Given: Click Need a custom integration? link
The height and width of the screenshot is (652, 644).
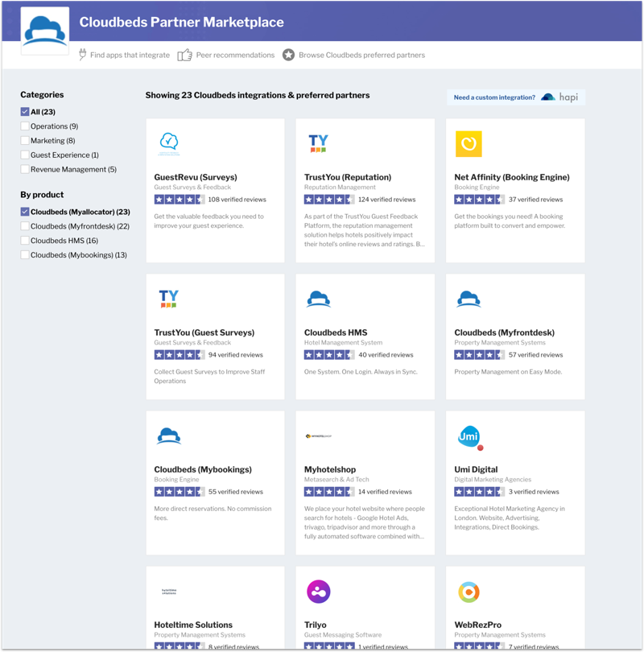Looking at the screenshot, I should pyautogui.click(x=494, y=97).
